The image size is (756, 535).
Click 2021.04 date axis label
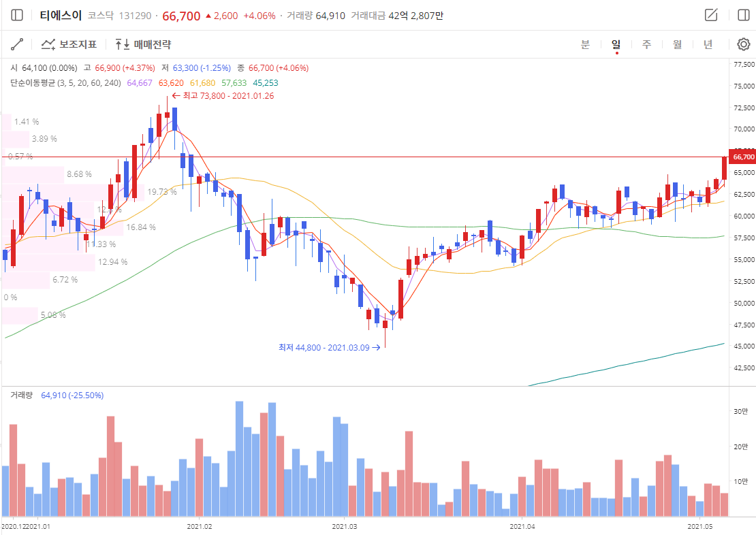[x=522, y=526]
